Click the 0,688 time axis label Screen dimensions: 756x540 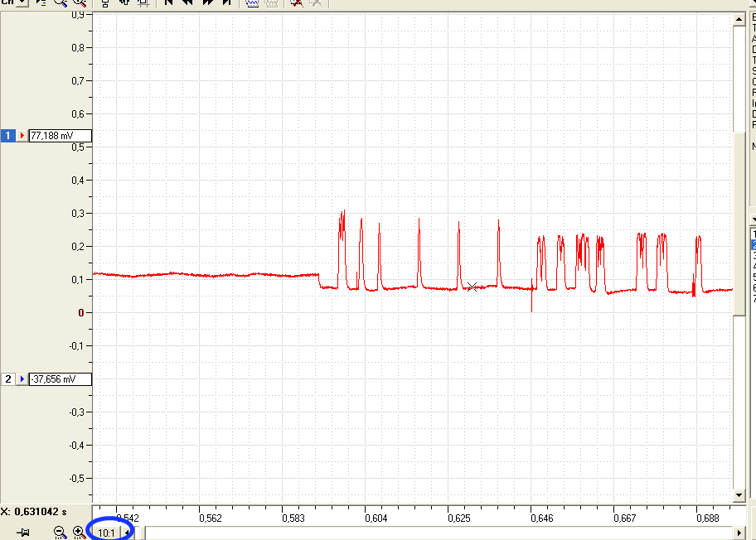(708, 518)
